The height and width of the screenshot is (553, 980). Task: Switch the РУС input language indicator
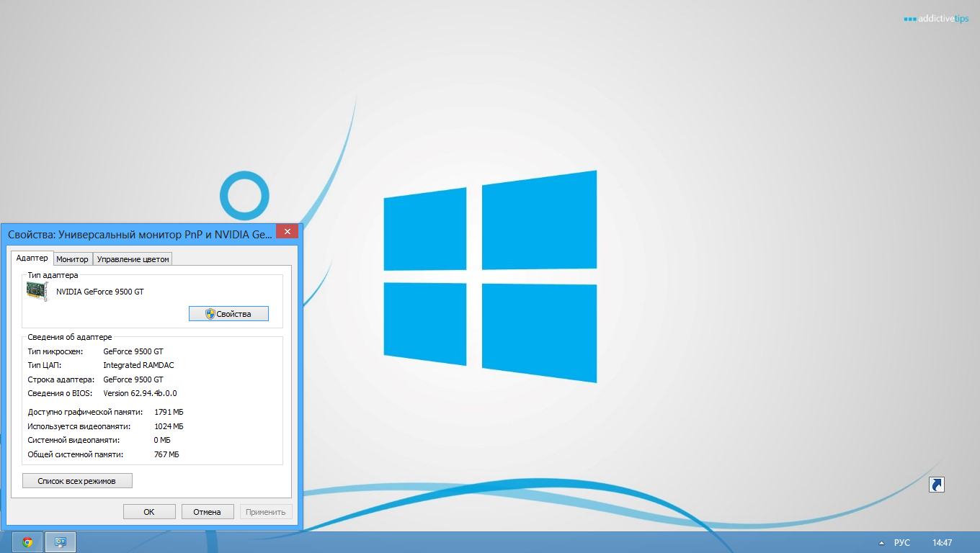click(902, 542)
